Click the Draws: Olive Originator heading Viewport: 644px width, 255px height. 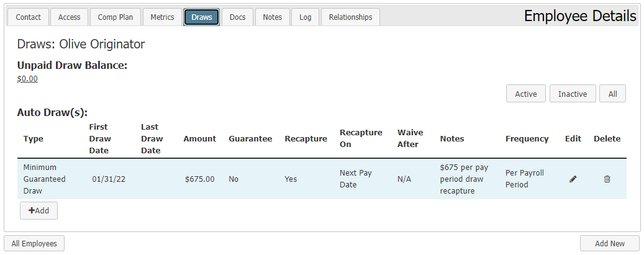[81, 44]
